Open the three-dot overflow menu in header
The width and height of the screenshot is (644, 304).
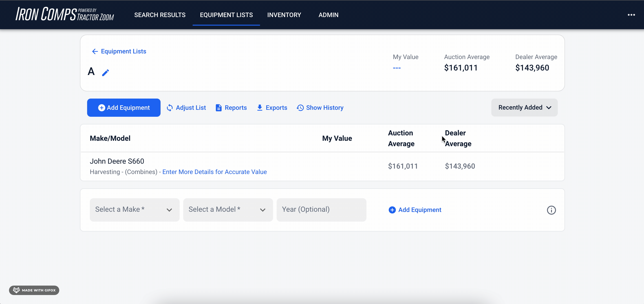pyautogui.click(x=631, y=15)
